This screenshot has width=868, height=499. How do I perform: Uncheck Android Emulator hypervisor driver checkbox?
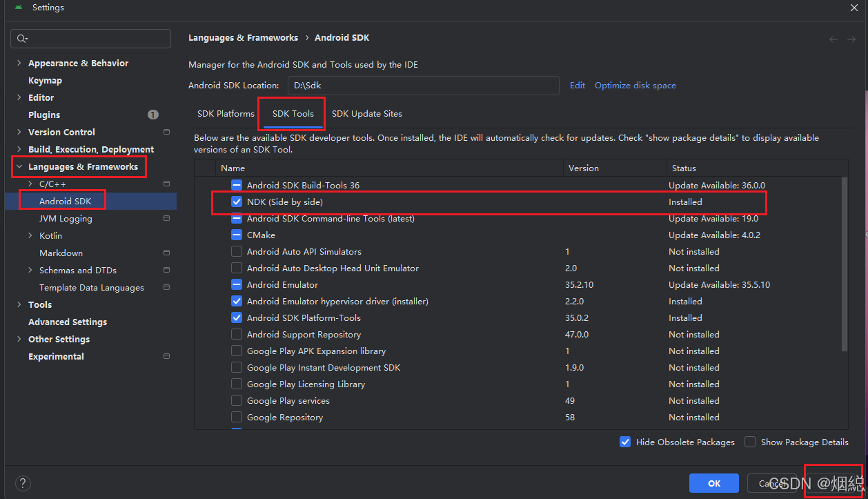click(237, 301)
